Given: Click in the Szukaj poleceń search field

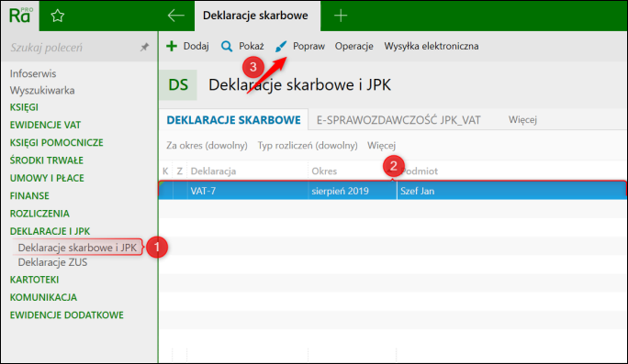Looking at the screenshot, I should coord(73,47).
